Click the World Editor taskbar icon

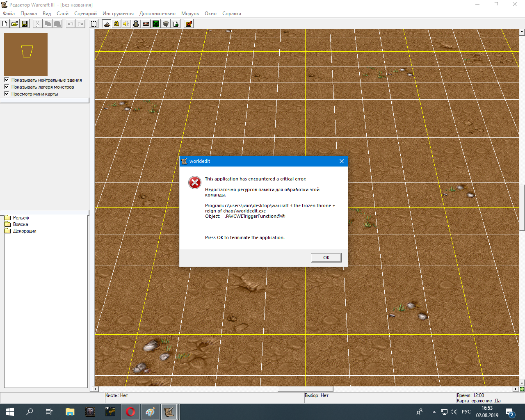tap(169, 412)
